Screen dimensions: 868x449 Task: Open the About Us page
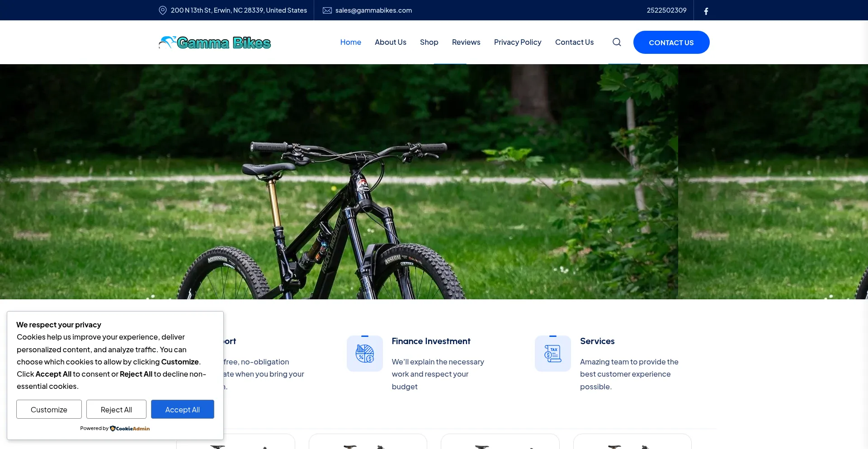click(390, 42)
